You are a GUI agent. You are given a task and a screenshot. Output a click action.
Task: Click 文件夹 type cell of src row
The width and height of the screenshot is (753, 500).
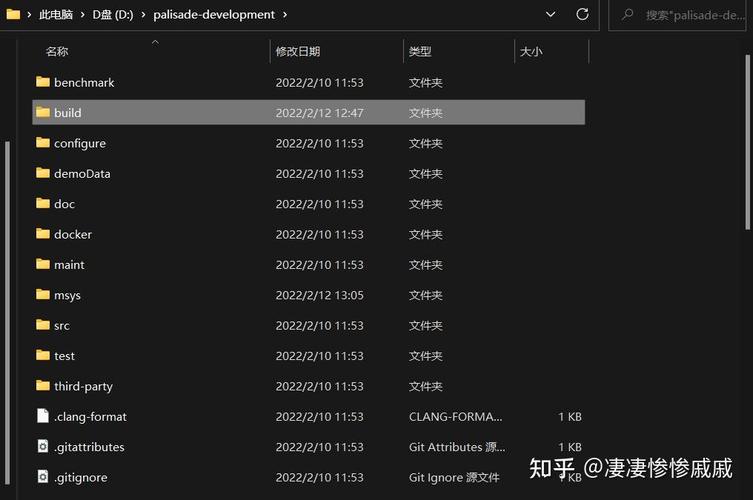tap(425, 326)
